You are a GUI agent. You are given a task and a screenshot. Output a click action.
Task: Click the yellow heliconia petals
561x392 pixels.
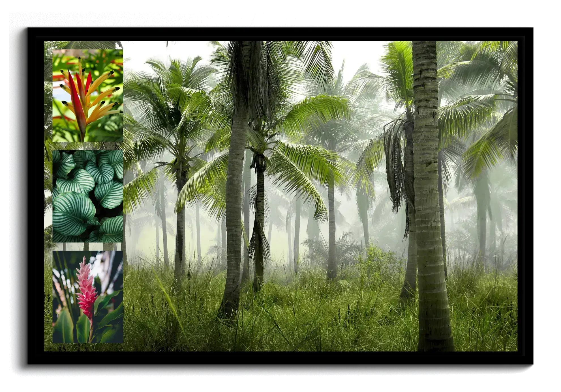[x=103, y=96]
